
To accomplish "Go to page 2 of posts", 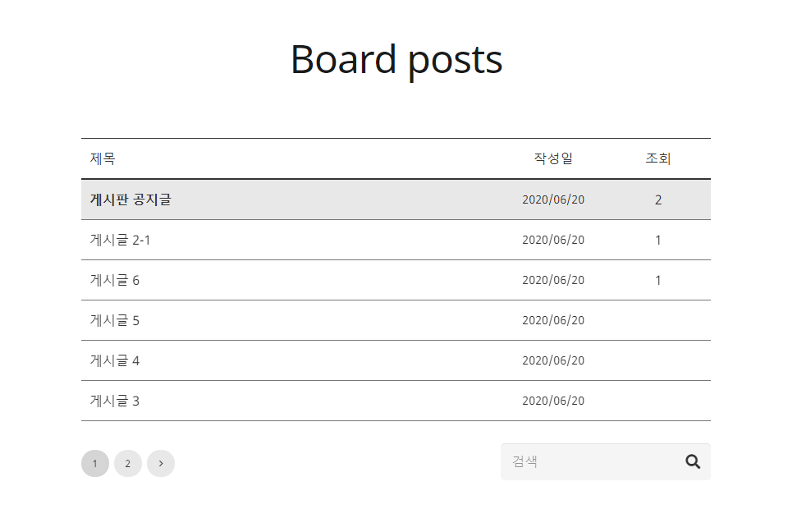I will click(x=128, y=463).
